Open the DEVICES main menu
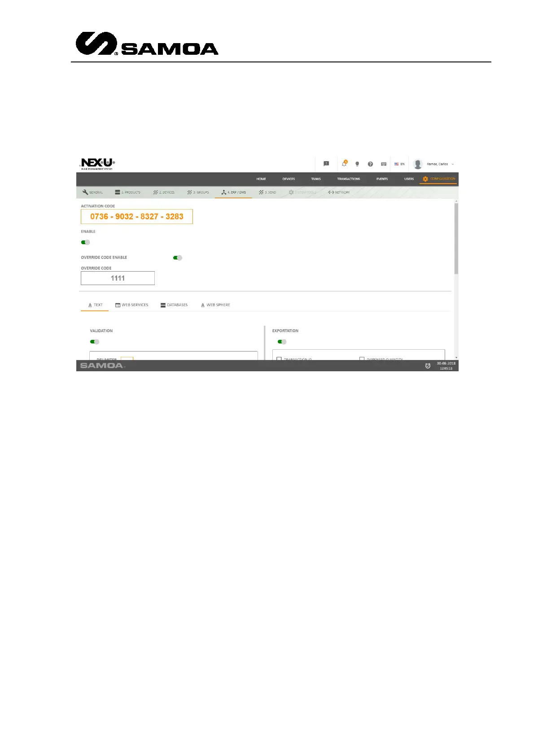 [x=289, y=179]
